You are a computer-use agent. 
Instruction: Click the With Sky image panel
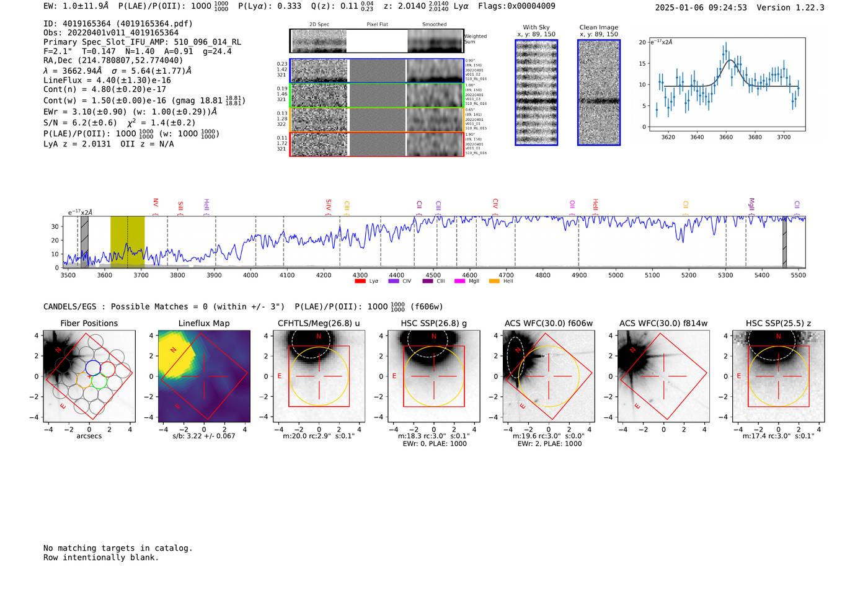tap(536, 92)
